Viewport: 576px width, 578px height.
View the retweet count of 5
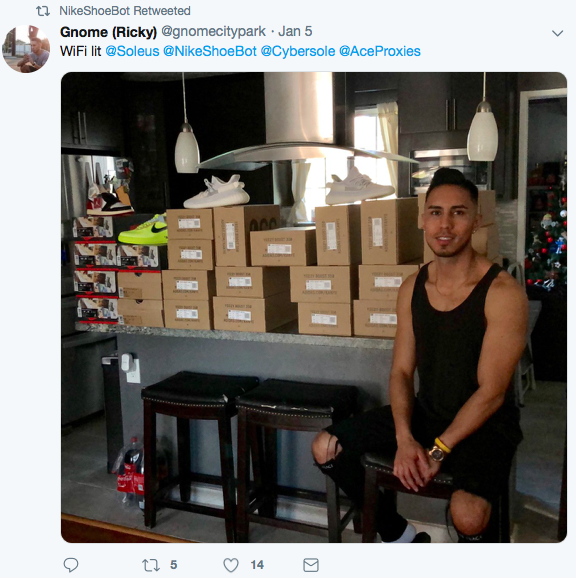pyautogui.click(x=174, y=565)
